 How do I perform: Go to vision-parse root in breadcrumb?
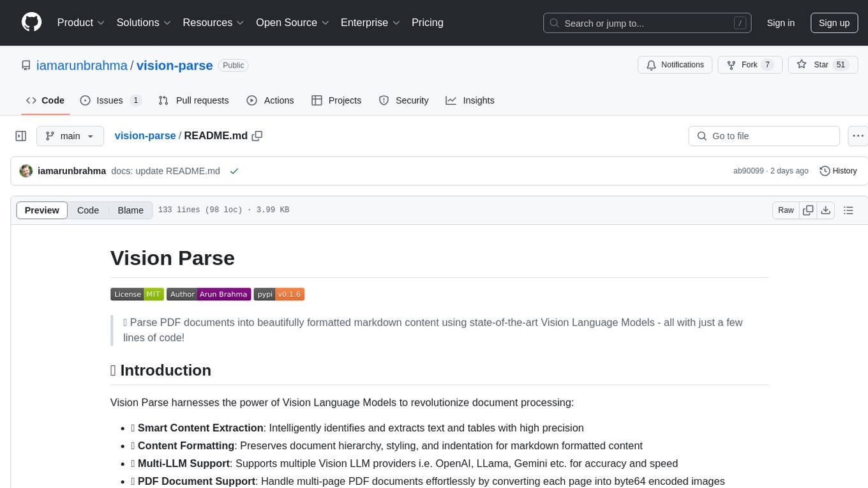click(x=145, y=136)
